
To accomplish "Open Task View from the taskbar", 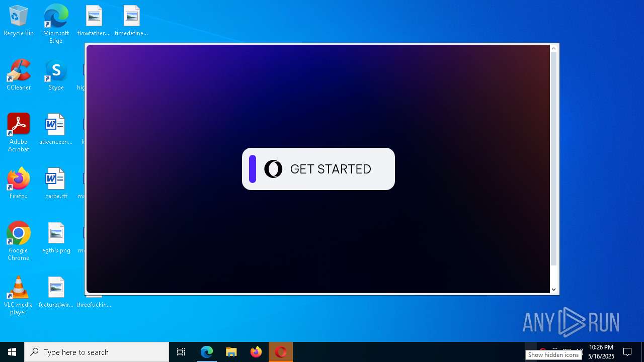I will [x=181, y=352].
